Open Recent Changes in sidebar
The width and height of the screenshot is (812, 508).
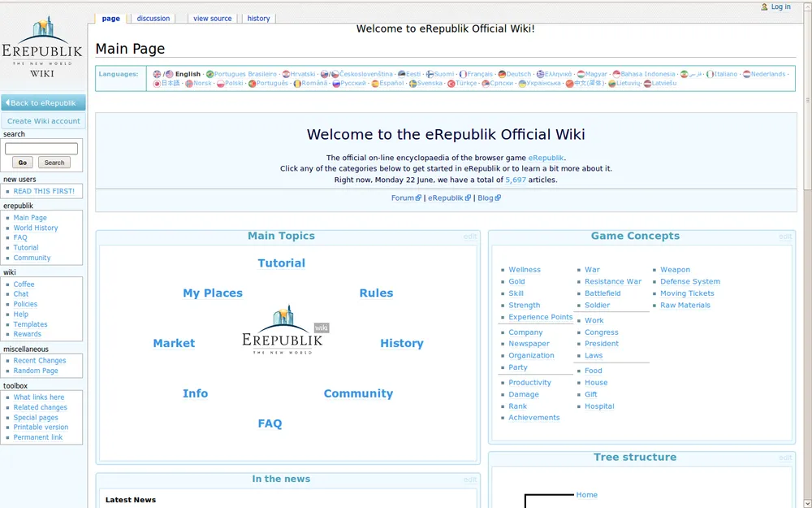(x=40, y=360)
